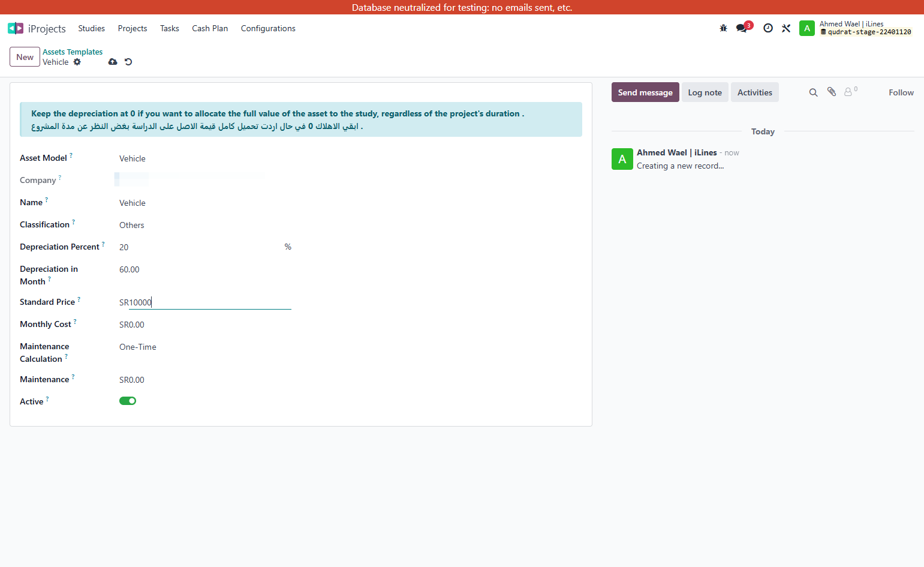The width and height of the screenshot is (924, 567).
Task: Click the green user avatar in header
Action: point(807,28)
